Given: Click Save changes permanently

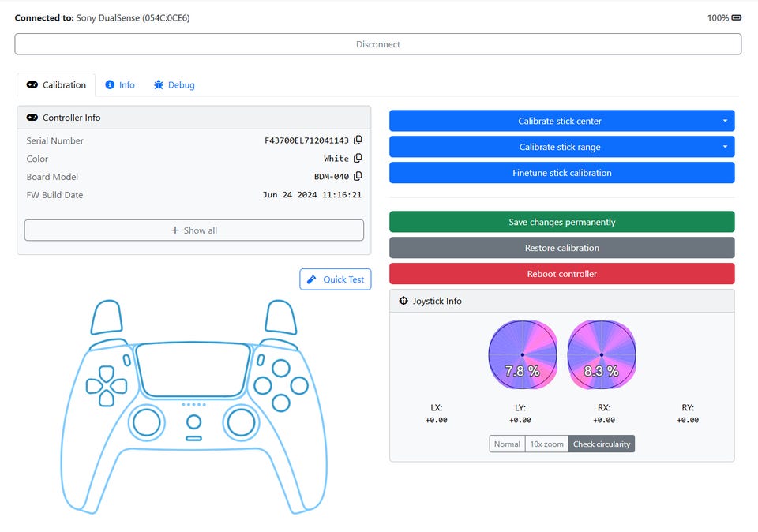Looking at the screenshot, I should click(561, 222).
